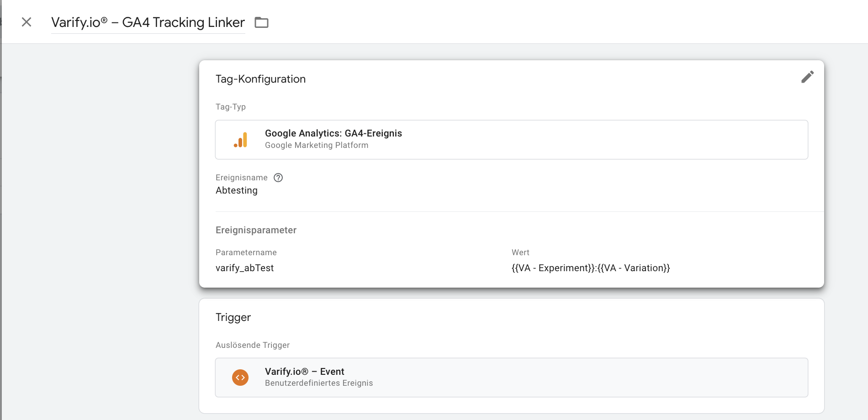Image resolution: width=868 pixels, height=420 pixels.
Task: Select the Google Analytics: GA4-Ereignis tag type card
Action: [x=511, y=140]
